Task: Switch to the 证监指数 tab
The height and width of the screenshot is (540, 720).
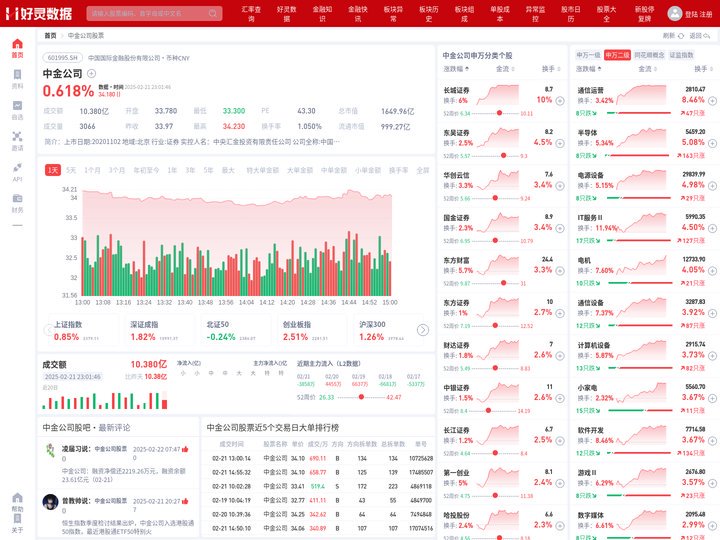Action: click(681, 55)
